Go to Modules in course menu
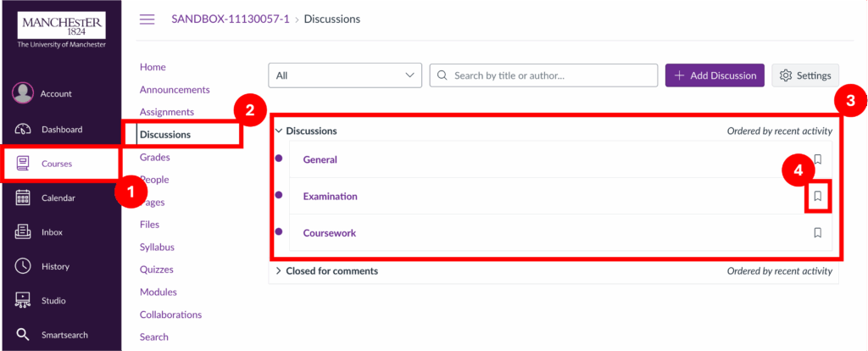Viewport: 868px width, 351px height. pos(159,292)
